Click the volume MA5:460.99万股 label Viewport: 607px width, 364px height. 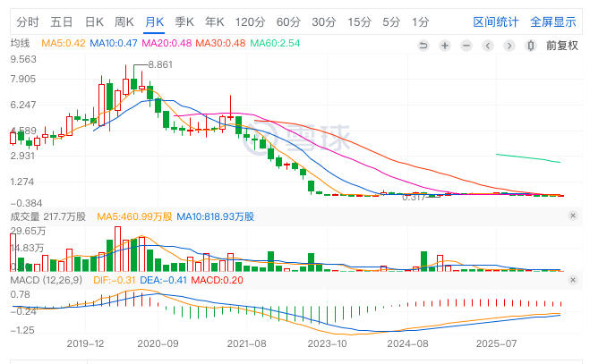[134, 216]
